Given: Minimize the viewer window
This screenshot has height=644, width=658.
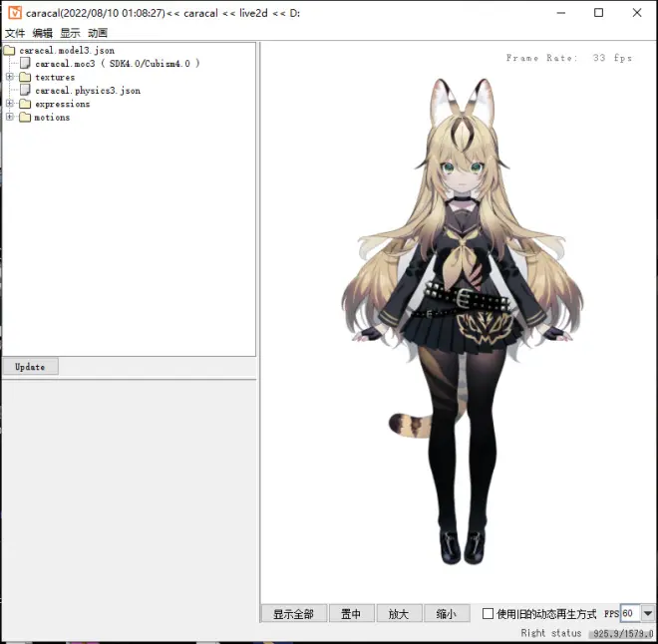Looking at the screenshot, I should pyautogui.click(x=561, y=13).
